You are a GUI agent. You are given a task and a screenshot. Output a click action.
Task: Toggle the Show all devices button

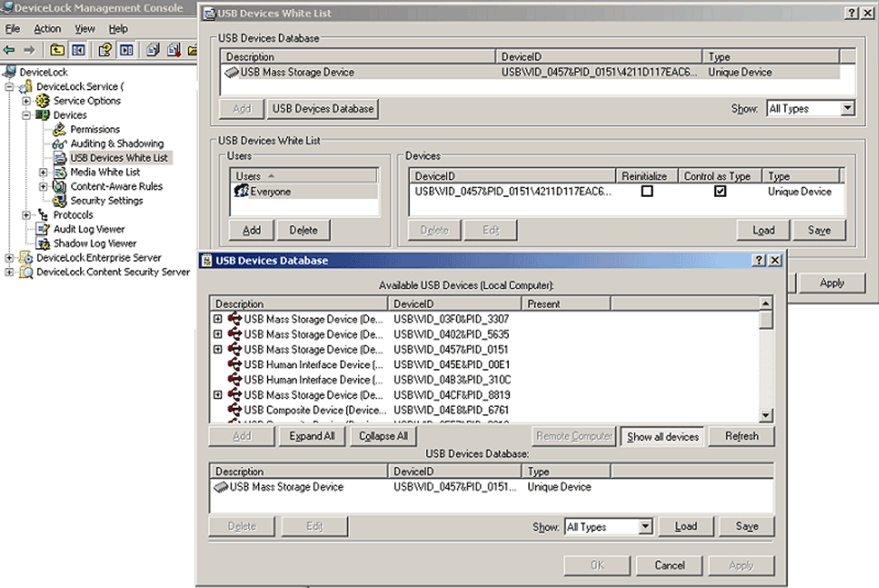[x=663, y=436]
